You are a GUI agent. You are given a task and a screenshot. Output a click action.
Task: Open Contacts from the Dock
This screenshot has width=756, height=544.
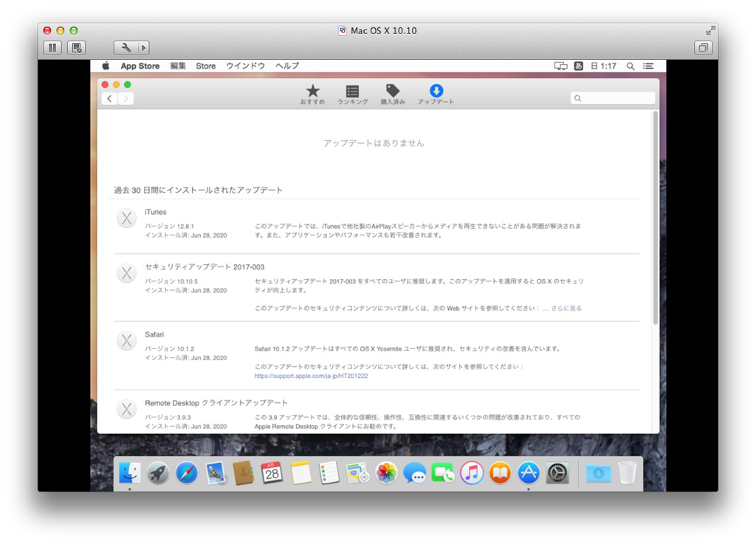(244, 473)
